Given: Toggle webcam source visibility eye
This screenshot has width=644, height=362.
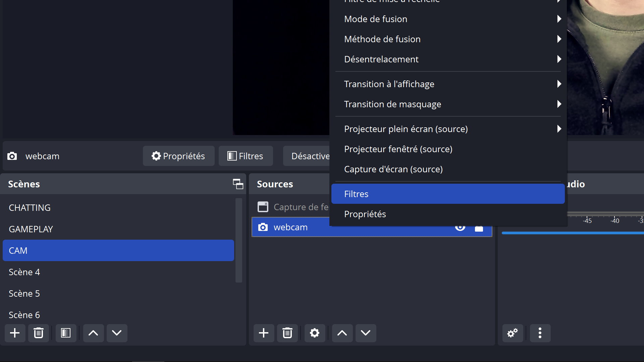Looking at the screenshot, I should coord(460,229).
